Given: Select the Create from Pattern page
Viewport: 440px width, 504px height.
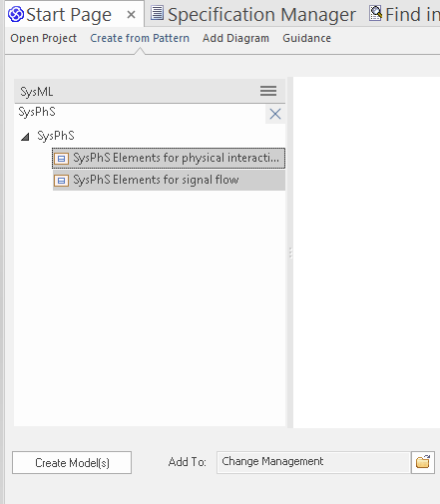Looking at the screenshot, I should point(140,38).
